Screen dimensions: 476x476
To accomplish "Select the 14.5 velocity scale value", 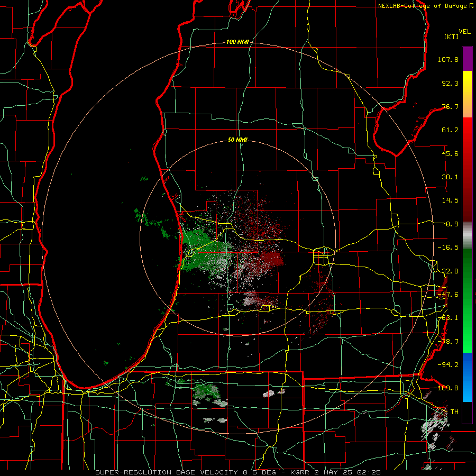I will pos(450,200).
